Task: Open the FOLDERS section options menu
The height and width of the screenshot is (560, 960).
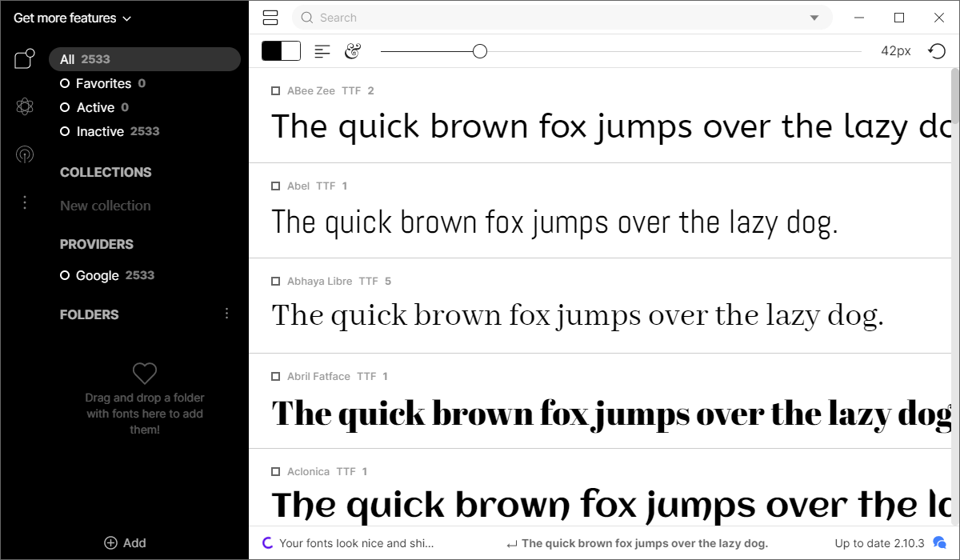Action: (x=226, y=313)
